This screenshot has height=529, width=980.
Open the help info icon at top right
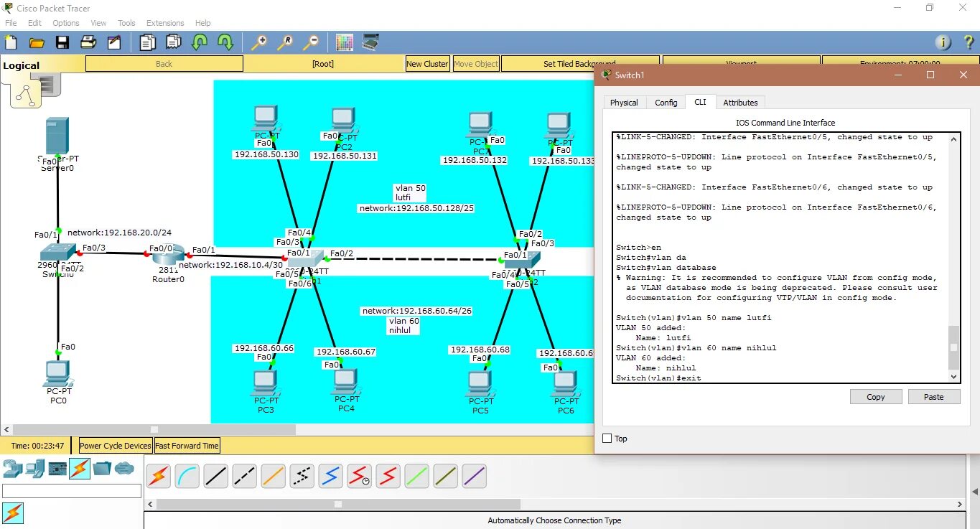[x=943, y=42]
